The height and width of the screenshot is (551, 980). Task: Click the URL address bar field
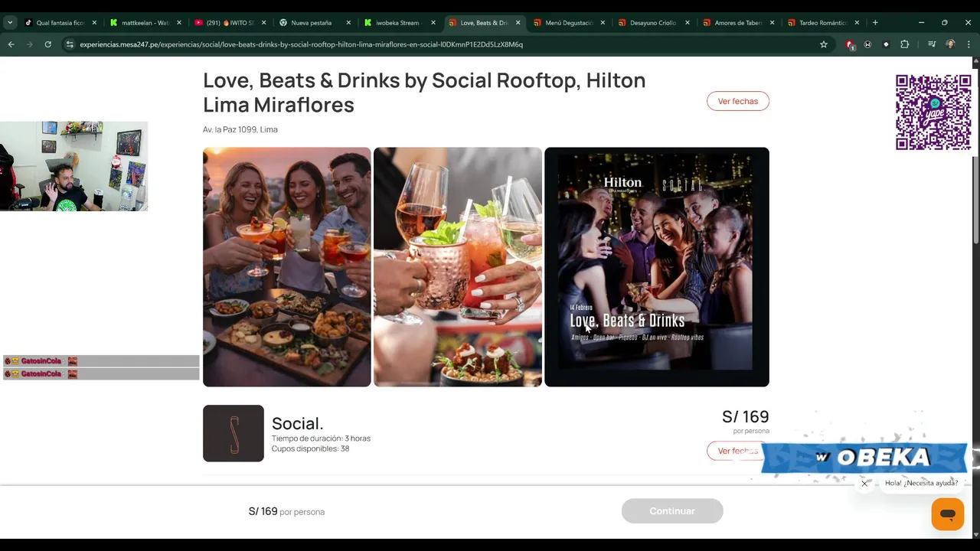444,44
